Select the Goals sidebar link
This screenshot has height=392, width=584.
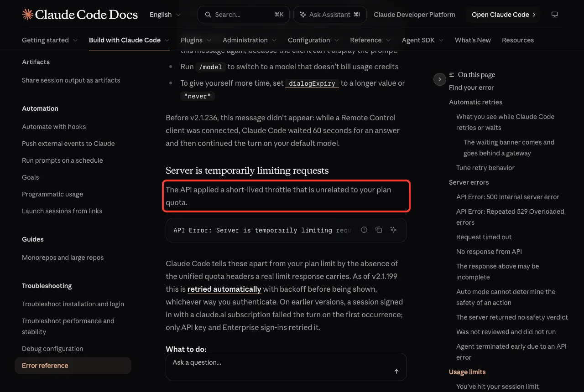[x=31, y=177]
